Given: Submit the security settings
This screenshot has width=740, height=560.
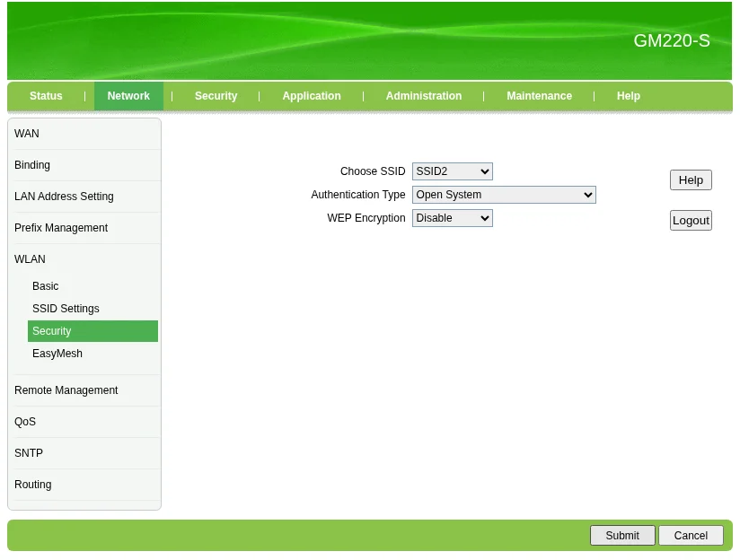Looking at the screenshot, I should click(622, 536).
